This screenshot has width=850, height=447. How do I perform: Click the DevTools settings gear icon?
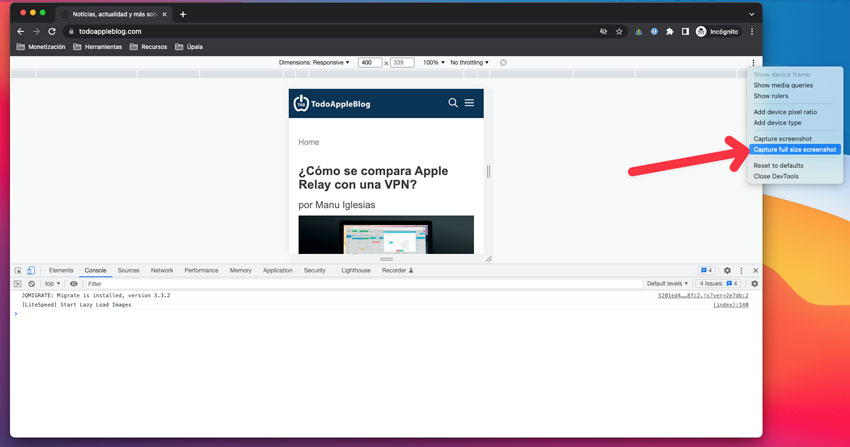(x=727, y=270)
